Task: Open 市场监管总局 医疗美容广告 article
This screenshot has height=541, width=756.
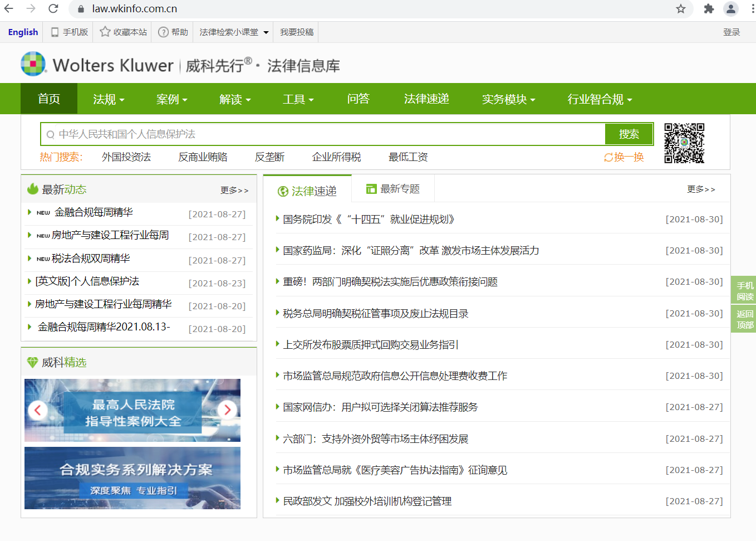Action: (395, 470)
